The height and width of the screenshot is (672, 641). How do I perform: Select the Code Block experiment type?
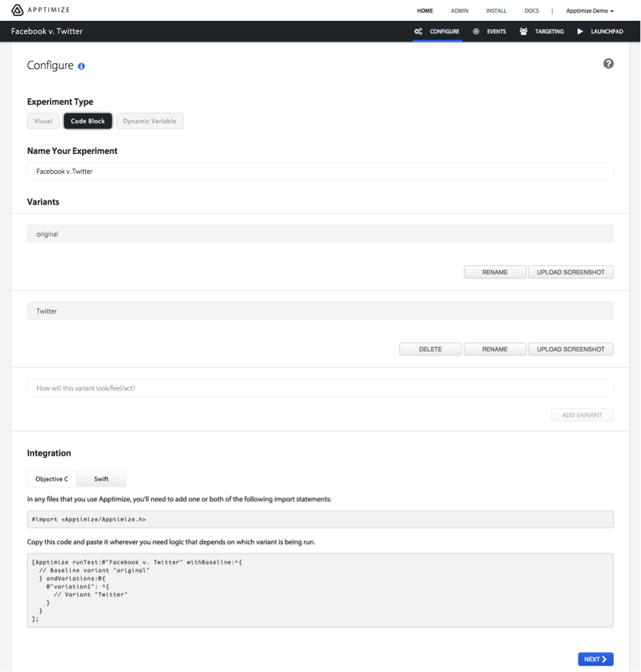click(x=88, y=121)
